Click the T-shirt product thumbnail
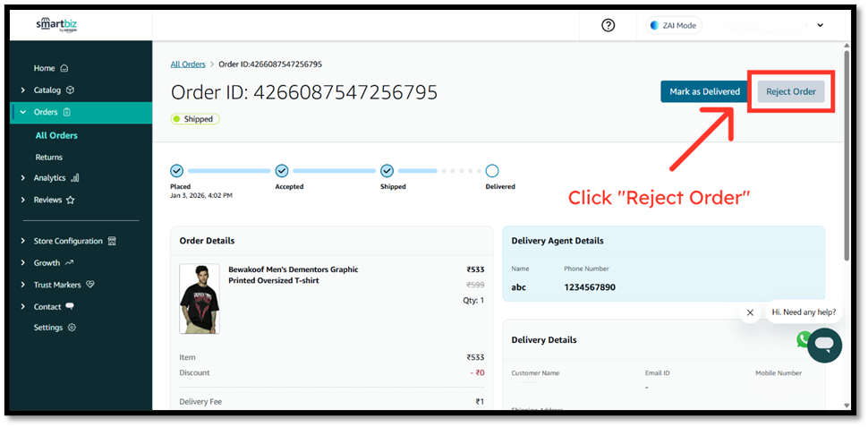 pos(199,298)
